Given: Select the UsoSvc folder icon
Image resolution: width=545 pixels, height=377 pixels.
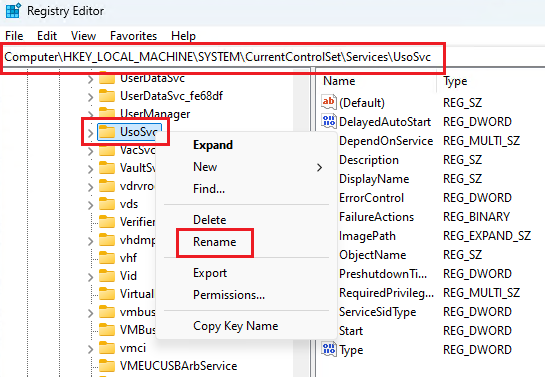Looking at the screenshot, I should 107,132.
